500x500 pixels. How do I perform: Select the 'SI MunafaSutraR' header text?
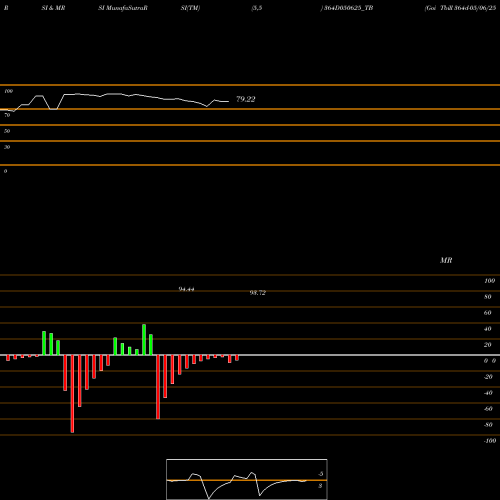tap(123, 8)
